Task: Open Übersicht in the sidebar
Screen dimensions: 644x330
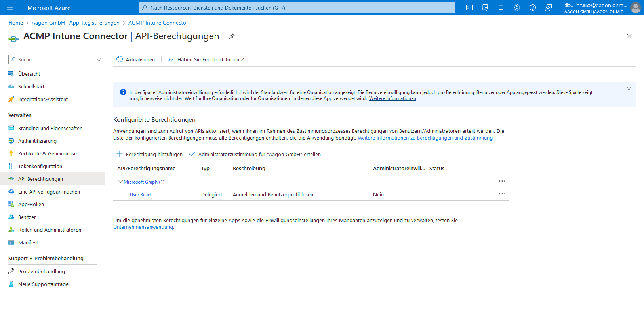Action: coord(29,74)
